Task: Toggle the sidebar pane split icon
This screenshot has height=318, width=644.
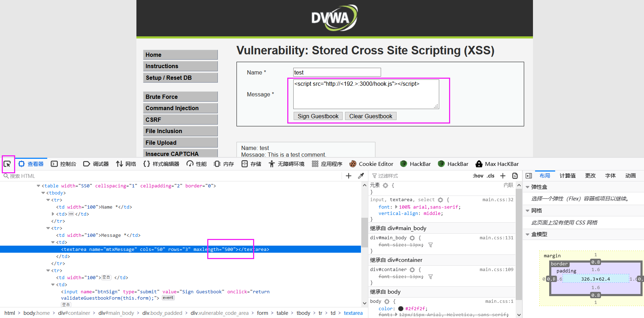Action: [529, 176]
